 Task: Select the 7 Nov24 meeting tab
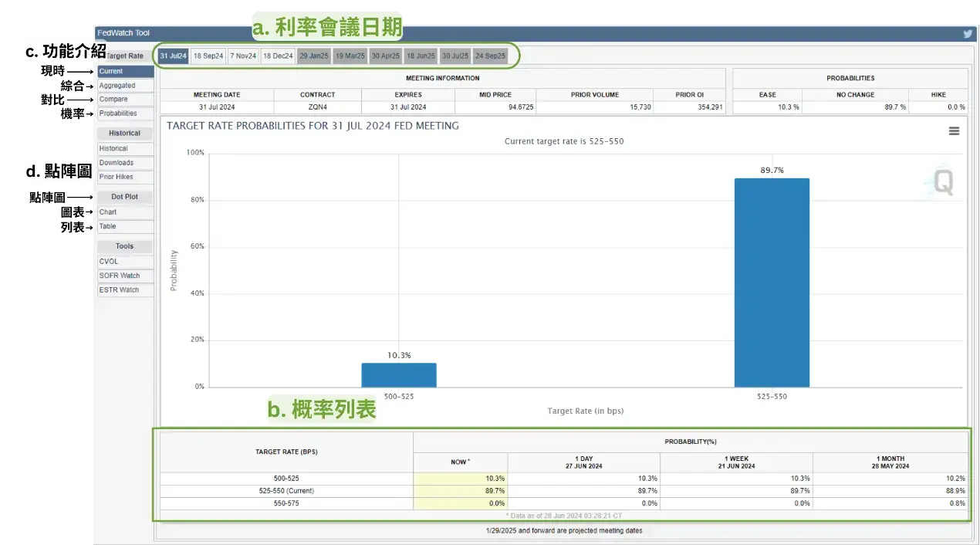(242, 56)
